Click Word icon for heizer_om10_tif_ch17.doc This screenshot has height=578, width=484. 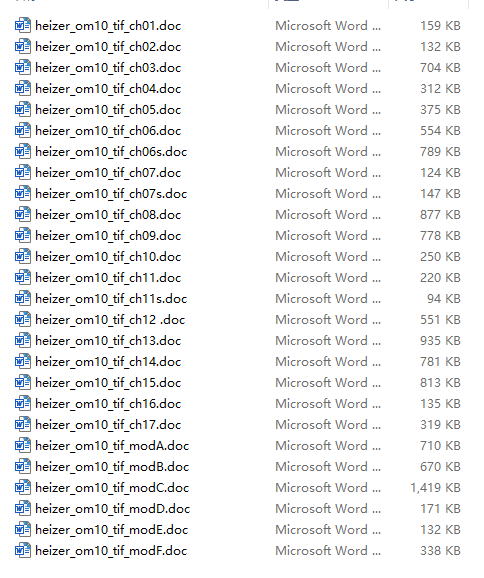tap(22, 425)
